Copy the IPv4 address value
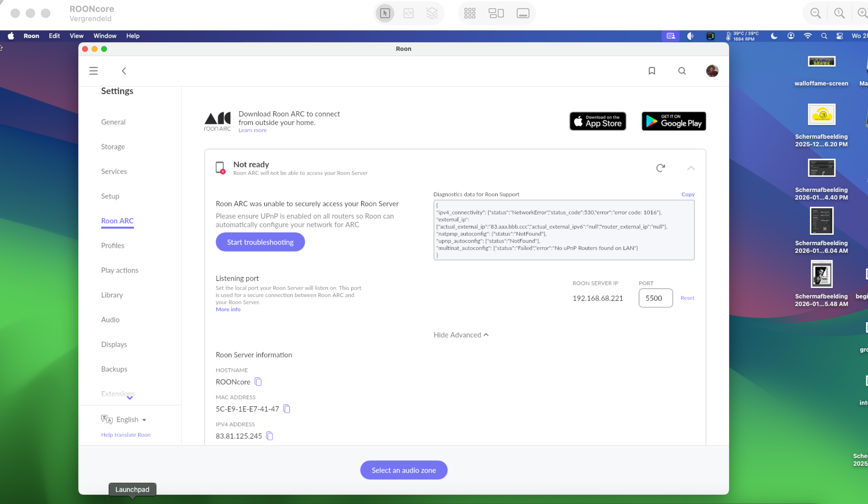The width and height of the screenshot is (868, 504). [x=270, y=436]
